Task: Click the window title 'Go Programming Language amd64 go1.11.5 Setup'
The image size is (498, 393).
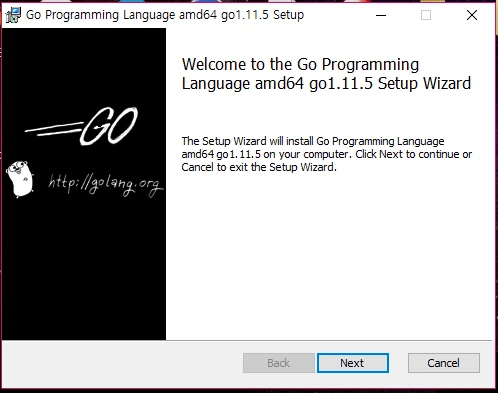Action: [x=165, y=15]
